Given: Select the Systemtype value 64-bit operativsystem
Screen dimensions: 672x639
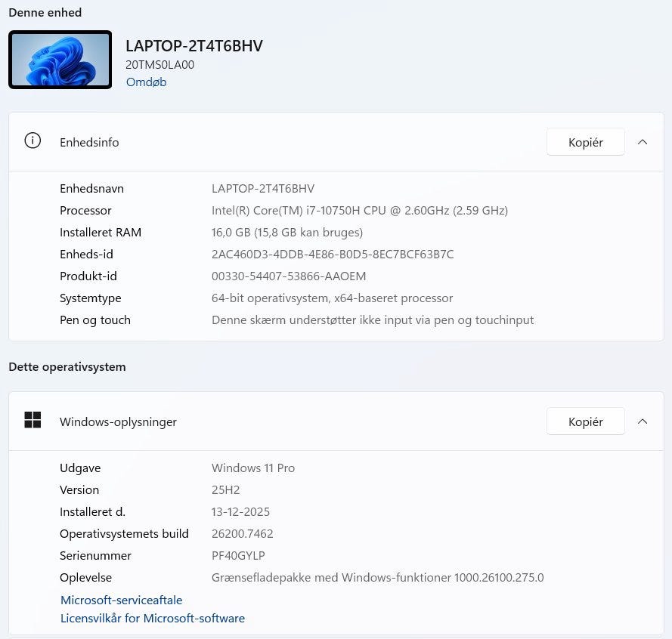Looking at the screenshot, I should (332, 298).
